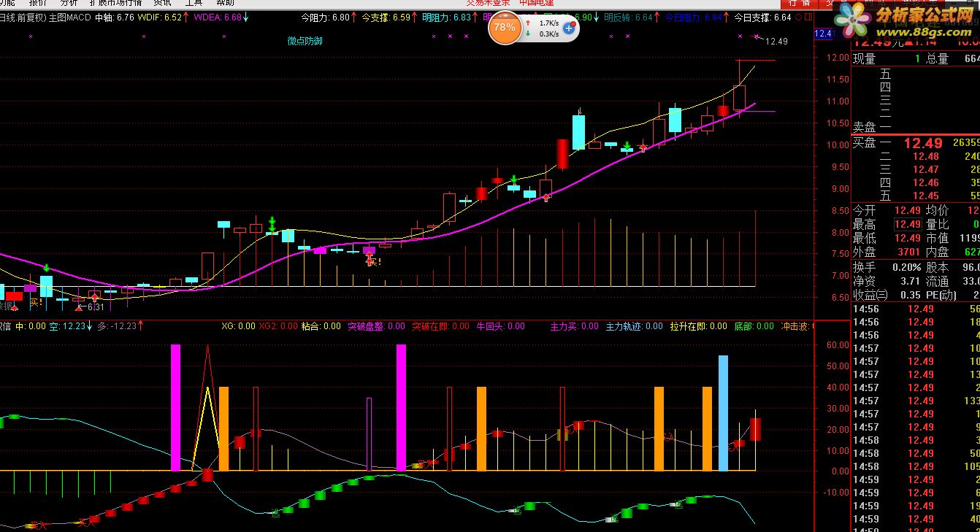Click the 突破盘整: 0.00 label
This screenshot has width=980, height=532.
pos(376,326)
